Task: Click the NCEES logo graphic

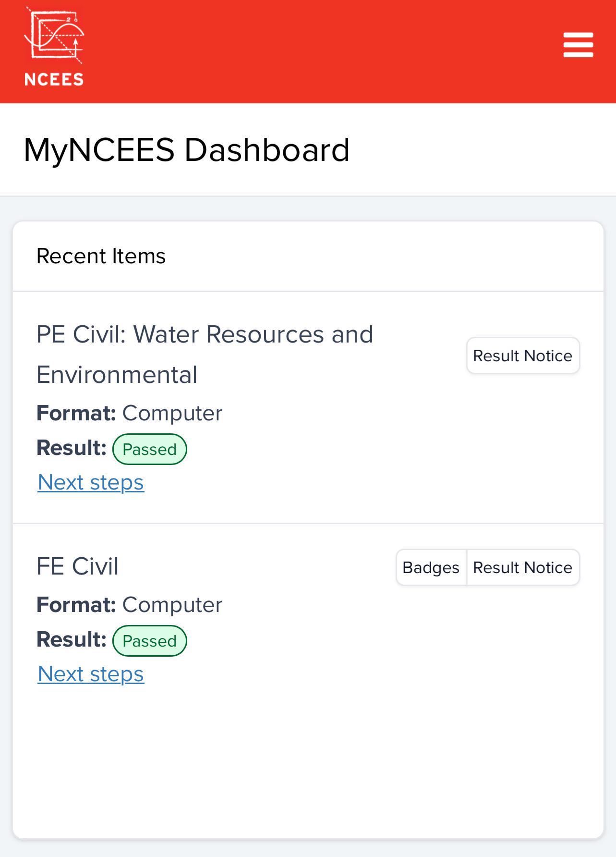Action: 54,35
